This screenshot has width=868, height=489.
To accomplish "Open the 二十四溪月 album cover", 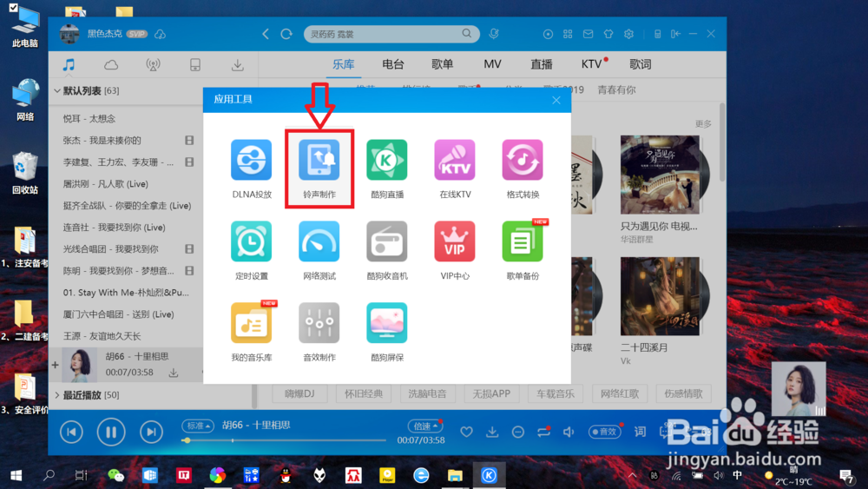I will click(x=660, y=296).
